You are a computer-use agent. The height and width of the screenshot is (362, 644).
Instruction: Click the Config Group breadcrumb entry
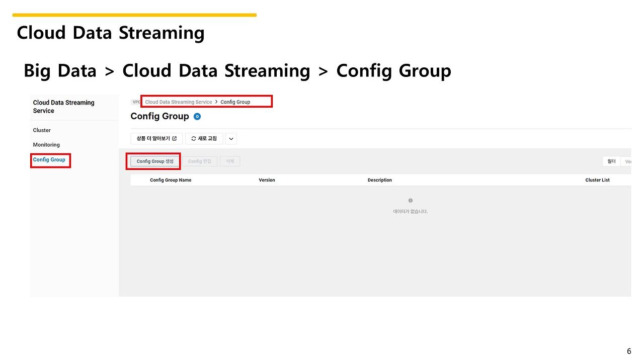tap(235, 102)
